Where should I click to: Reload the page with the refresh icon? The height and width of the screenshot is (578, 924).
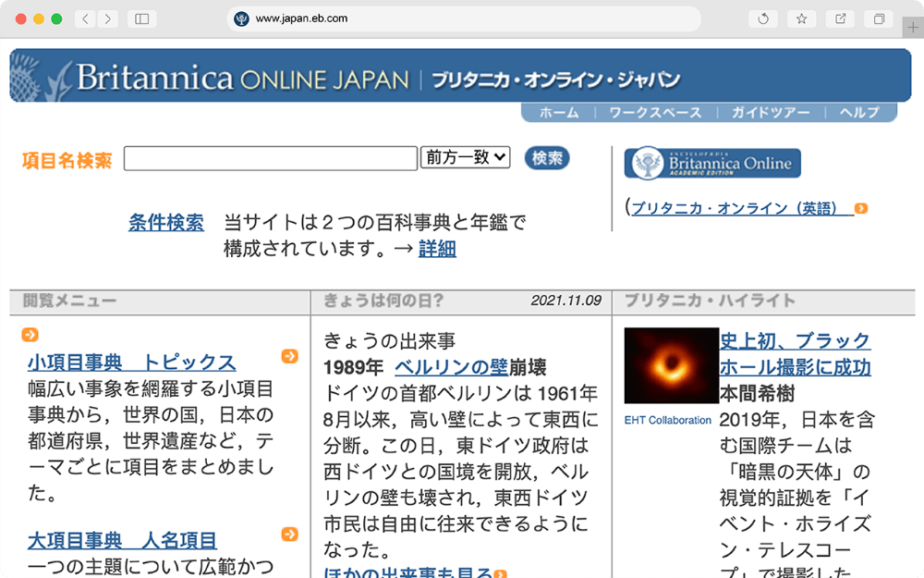pos(763,18)
